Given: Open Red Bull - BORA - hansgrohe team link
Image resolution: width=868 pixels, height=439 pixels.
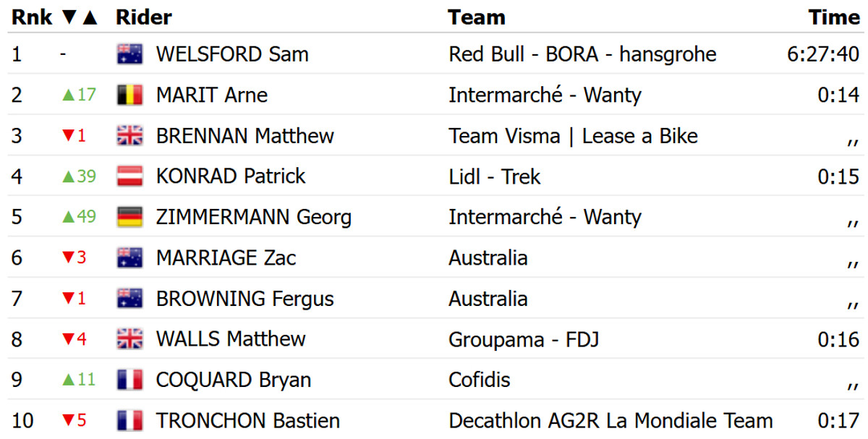Looking at the screenshot, I should [582, 54].
